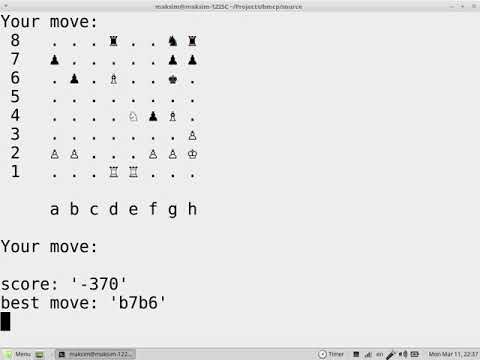The height and width of the screenshot is (360, 480).
Task: Click the terminal window title text
Action: (229, 6)
